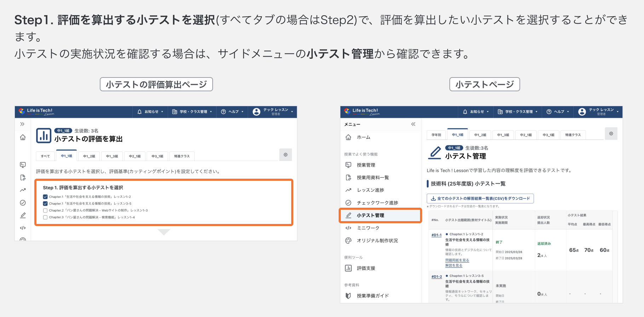The width and height of the screenshot is (644, 317).
Task: Open the check work circle icon in evaluation page sidebar
Action: [23, 203]
